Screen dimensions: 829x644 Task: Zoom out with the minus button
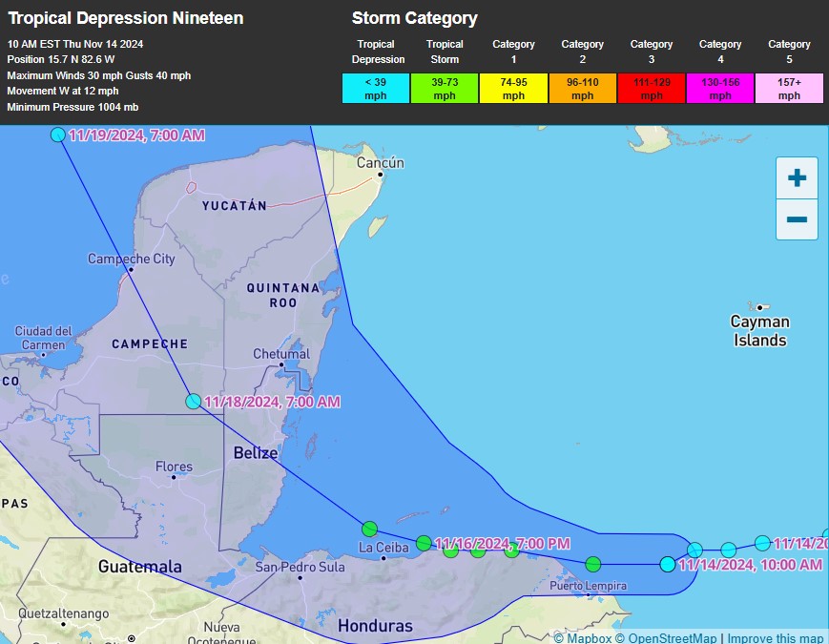coord(796,219)
